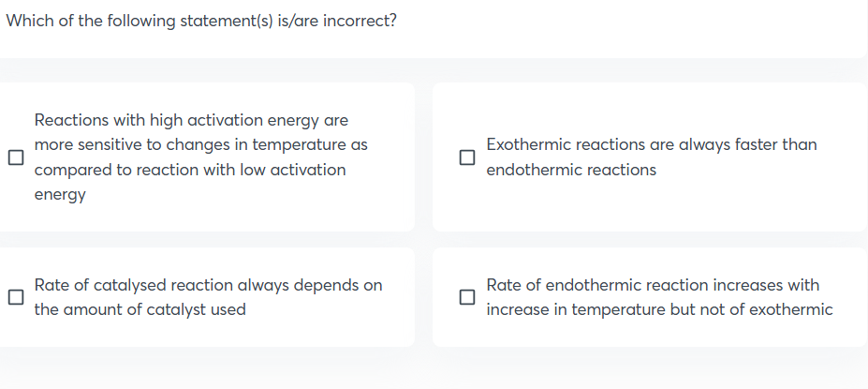
Task: Click the text 'Exothermic reactions are always faster than'
Action: (651, 144)
